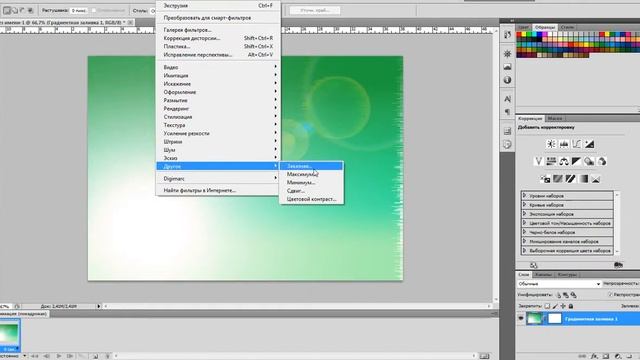The width and height of the screenshot is (640, 360).
Task: Select the animation frame thumbnail
Action: (9, 336)
